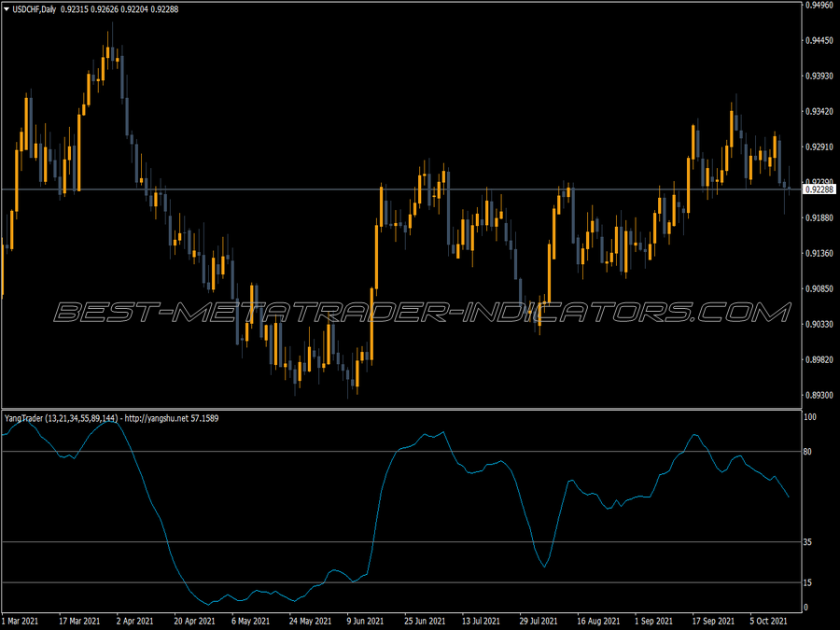Screen dimensions: 840x630
Task: Open the chart menu triangle beside USDCHF
Action: [7, 9]
